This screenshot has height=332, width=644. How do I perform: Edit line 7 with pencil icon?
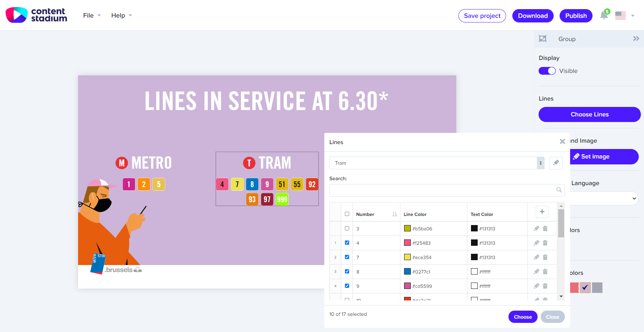(x=536, y=257)
